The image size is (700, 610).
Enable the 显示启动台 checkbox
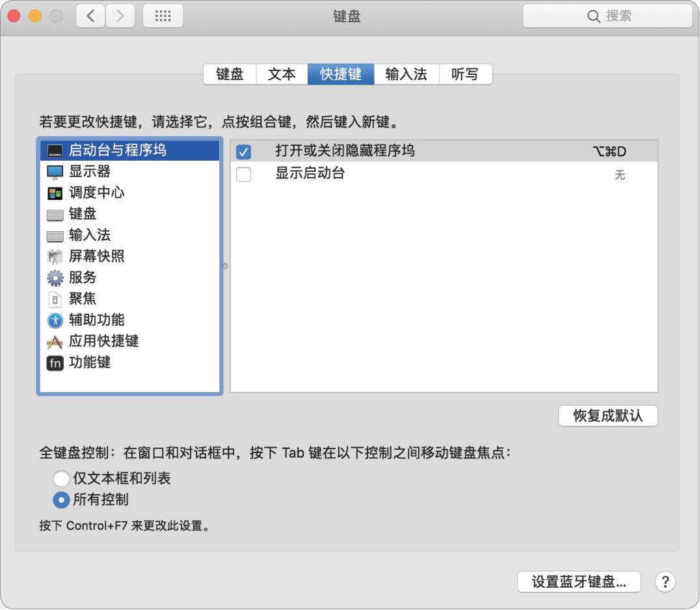pos(244,174)
